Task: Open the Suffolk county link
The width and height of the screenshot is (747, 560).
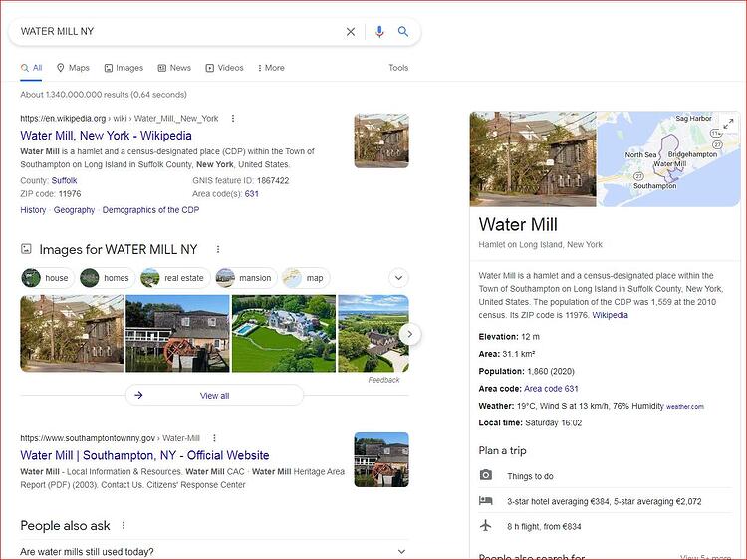Action: 64,180
